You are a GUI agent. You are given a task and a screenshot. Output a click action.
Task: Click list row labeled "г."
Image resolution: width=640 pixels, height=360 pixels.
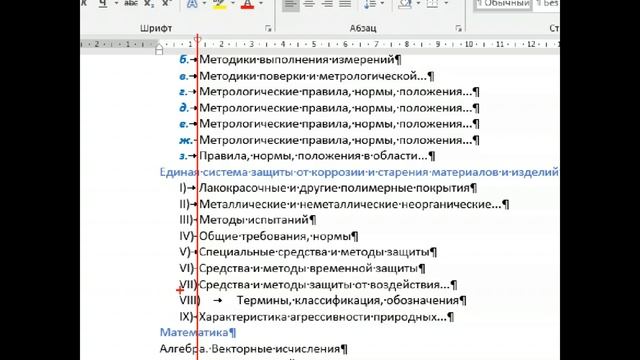(x=329, y=92)
